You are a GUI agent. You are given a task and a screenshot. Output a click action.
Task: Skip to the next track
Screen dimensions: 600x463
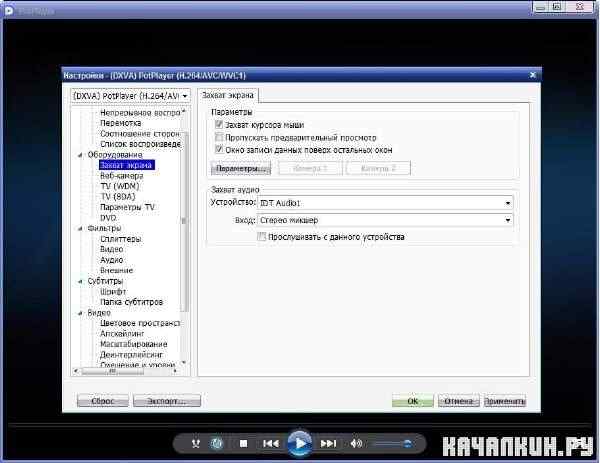coord(328,443)
